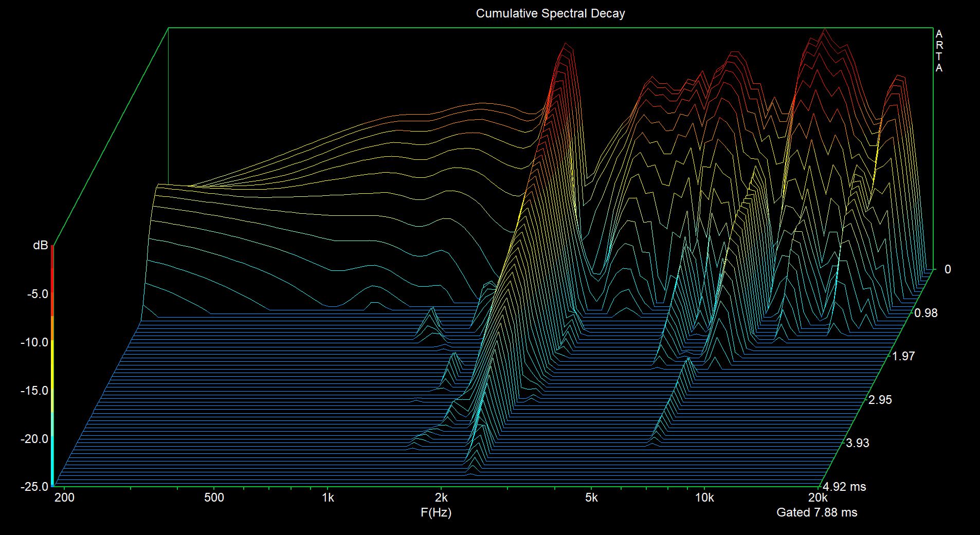Click the 5k frequency axis label
This screenshot has width=980, height=535.
(591, 497)
